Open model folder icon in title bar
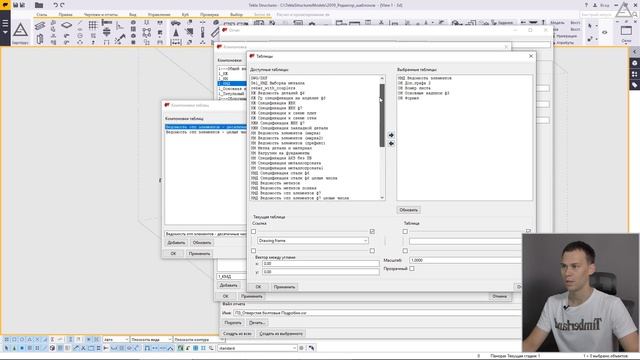The width and height of the screenshot is (640, 360). [x=39, y=5]
